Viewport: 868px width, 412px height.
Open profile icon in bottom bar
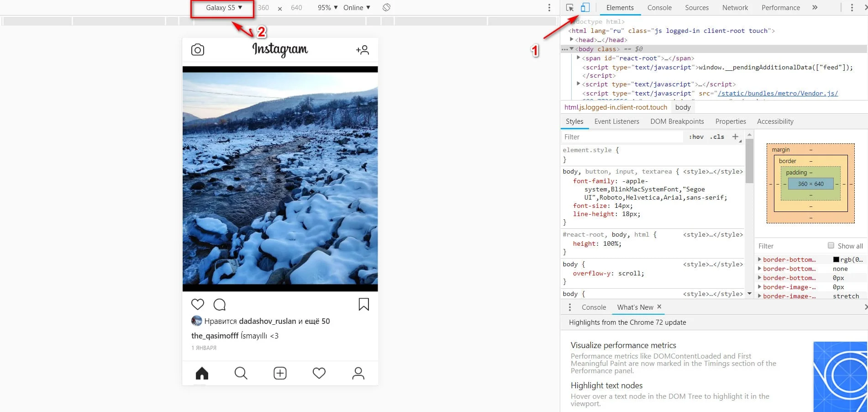click(x=358, y=373)
